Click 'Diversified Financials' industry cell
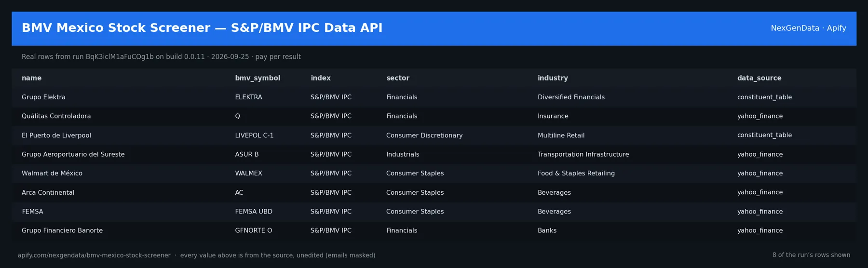The width and height of the screenshot is (868, 268). (571, 97)
